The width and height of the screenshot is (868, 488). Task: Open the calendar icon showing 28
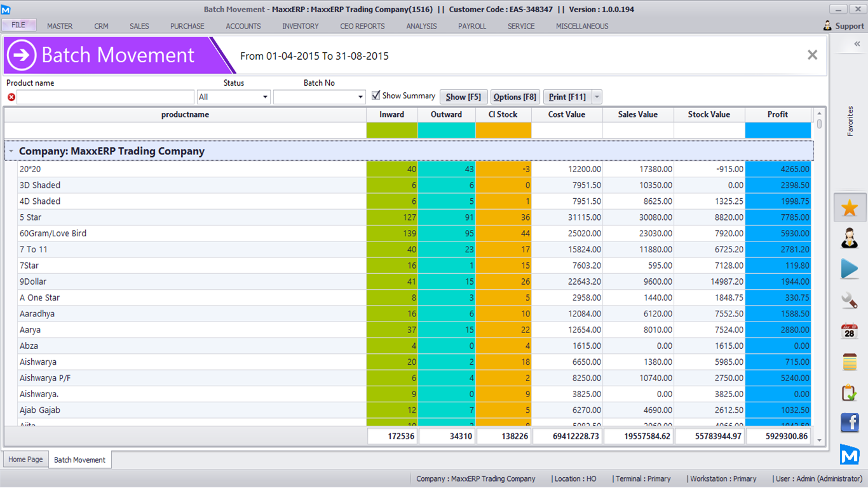[850, 331]
